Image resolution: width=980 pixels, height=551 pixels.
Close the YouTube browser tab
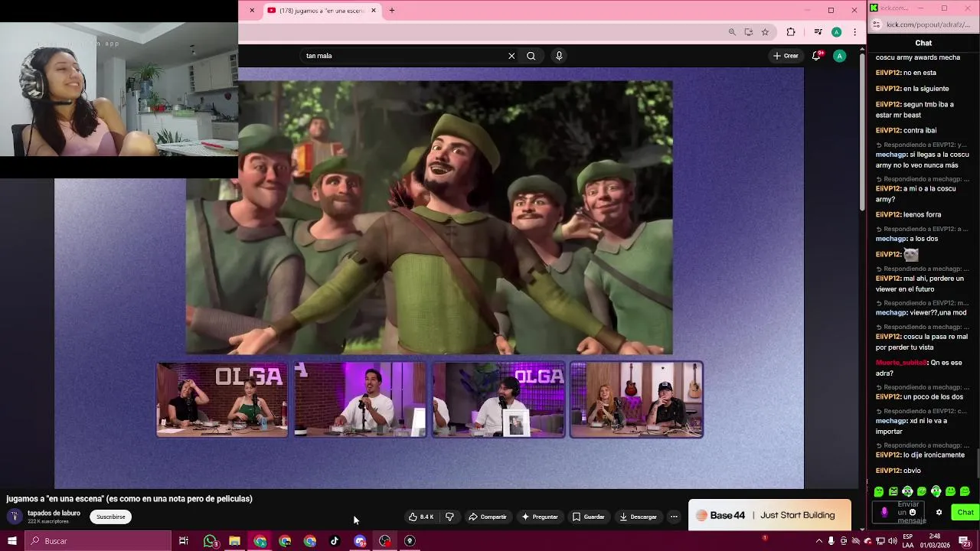(x=374, y=11)
